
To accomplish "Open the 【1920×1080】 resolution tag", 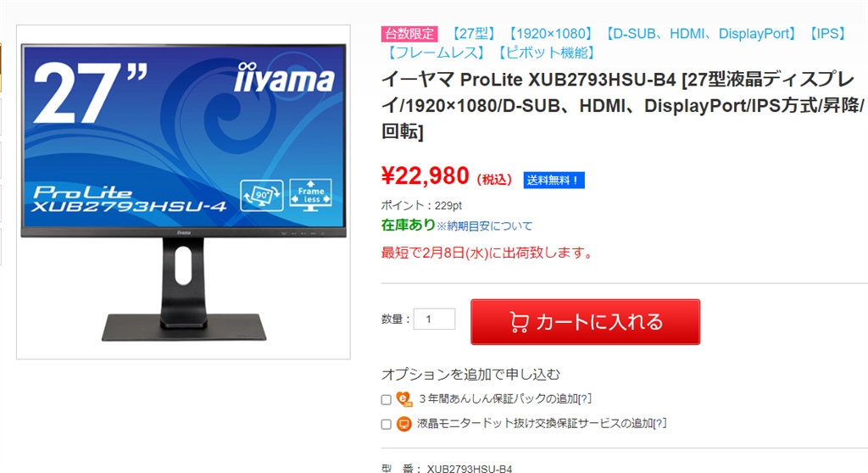I will click(x=551, y=34).
